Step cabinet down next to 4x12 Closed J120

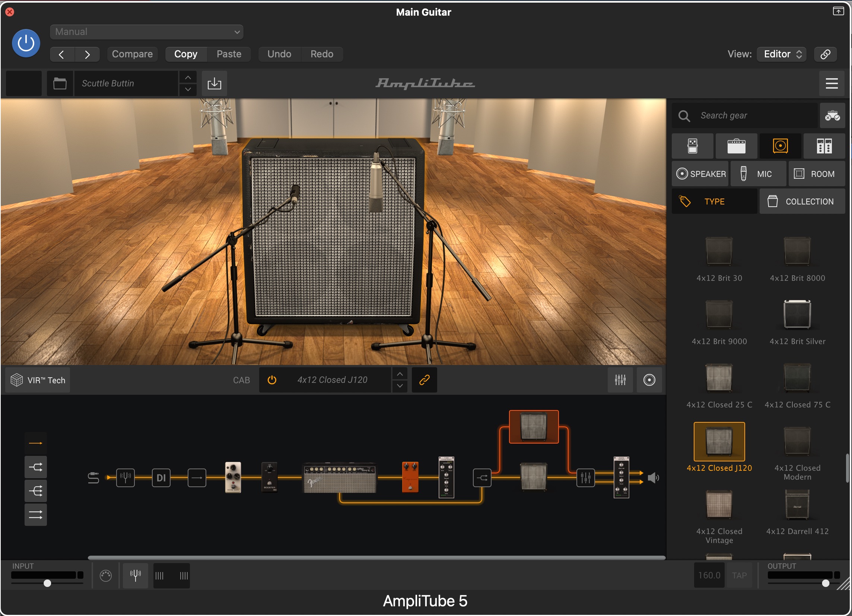point(400,386)
